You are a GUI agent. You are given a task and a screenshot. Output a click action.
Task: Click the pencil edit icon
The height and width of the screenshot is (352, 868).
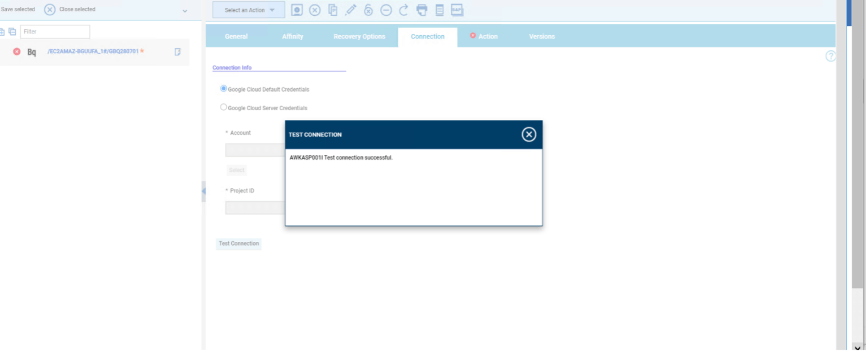coord(350,10)
